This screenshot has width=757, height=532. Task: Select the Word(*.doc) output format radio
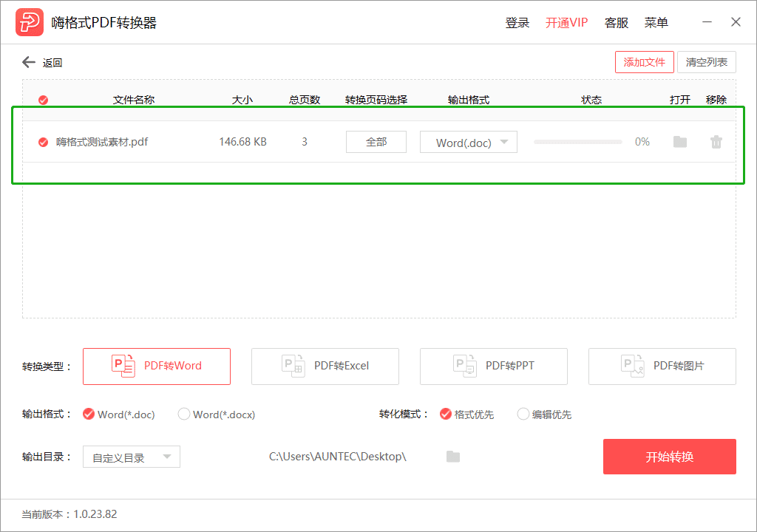click(89, 415)
